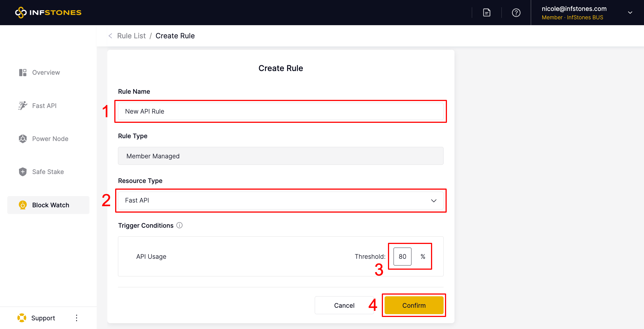This screenshot has height=329, width=644.
Task: Click the Cancel button
Action: (x=344, y=305)
